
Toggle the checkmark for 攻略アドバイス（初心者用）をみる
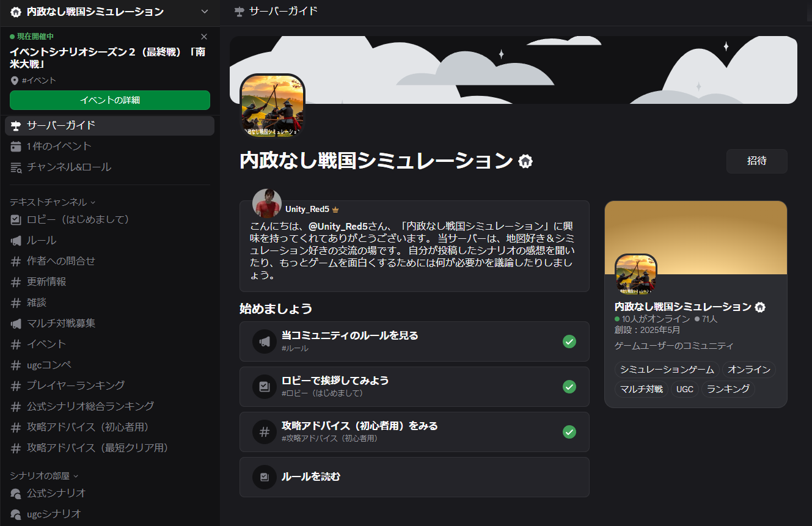pyautogui.click(x=569, y=432)
